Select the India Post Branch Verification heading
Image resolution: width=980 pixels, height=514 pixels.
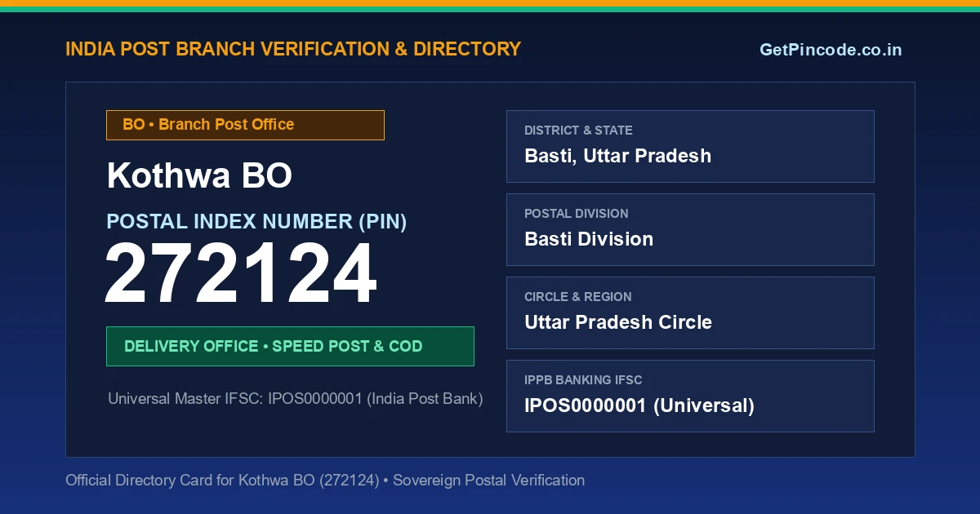click(293, 49)
